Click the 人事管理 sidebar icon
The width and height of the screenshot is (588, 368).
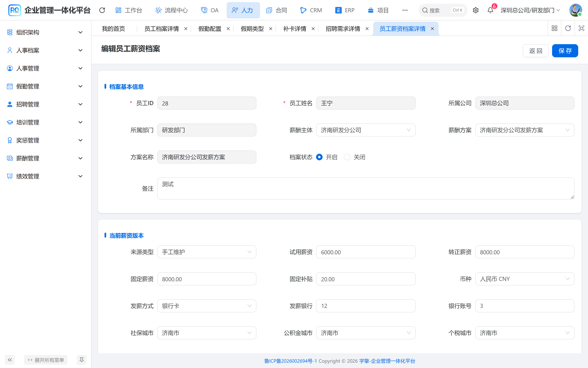(10, 68)
